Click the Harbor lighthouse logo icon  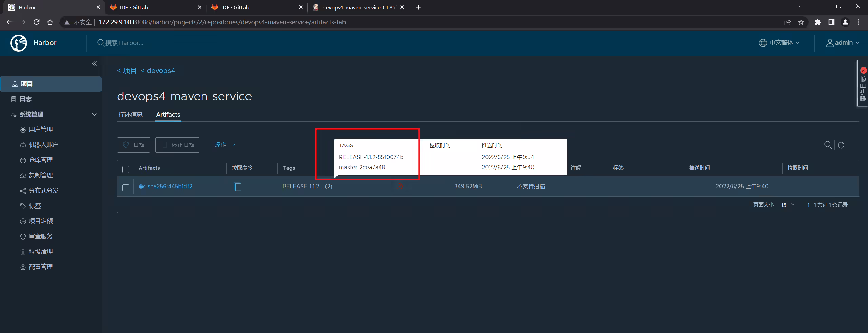tap(19, 43)
